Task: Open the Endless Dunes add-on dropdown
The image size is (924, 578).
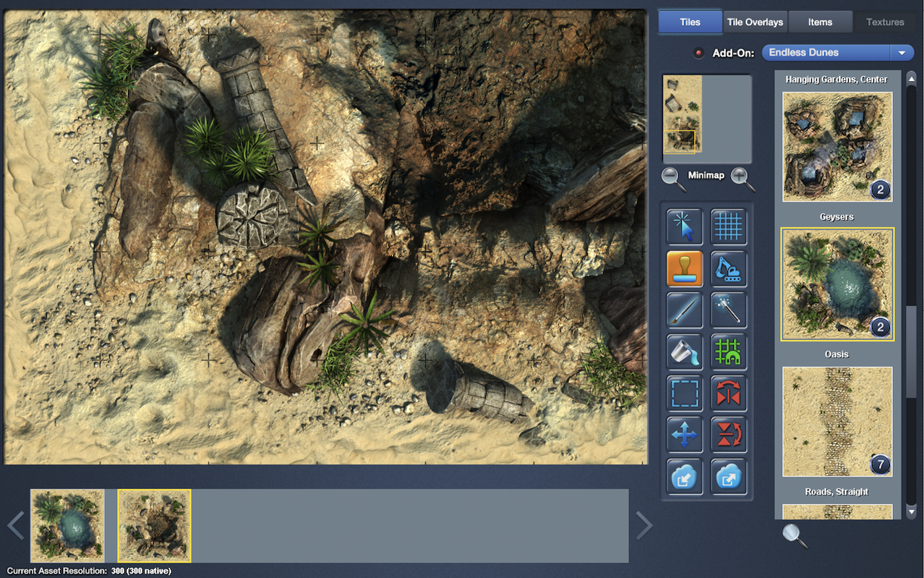Action: pos(838,53)
